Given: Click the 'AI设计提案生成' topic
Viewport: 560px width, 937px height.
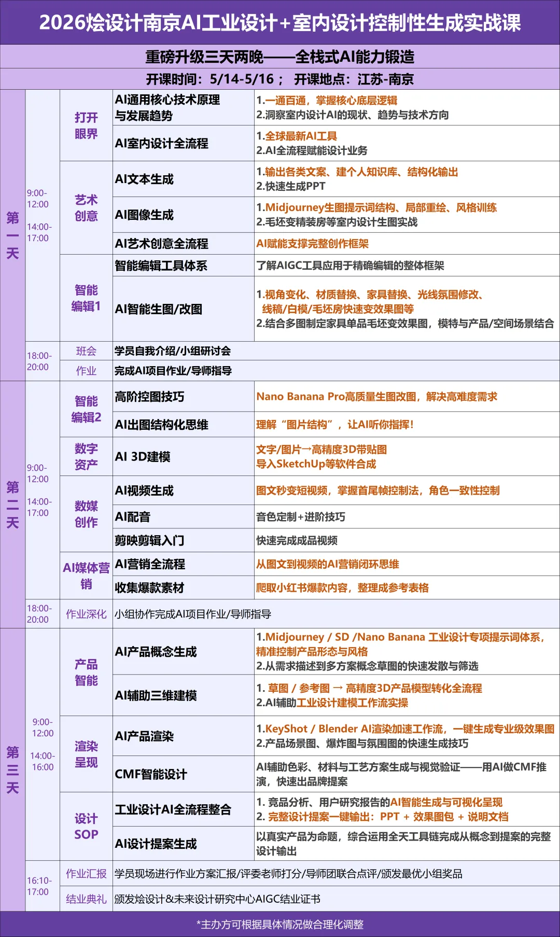Looking at the screenshot, I should tap(156, 844).
